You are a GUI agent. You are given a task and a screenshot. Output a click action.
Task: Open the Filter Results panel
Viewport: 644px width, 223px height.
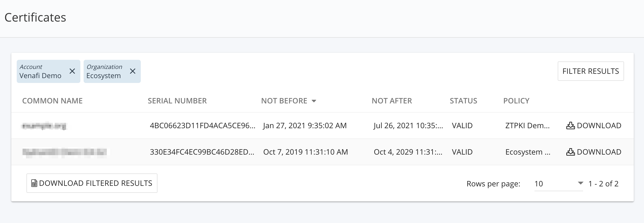click(x=591, y=71)
